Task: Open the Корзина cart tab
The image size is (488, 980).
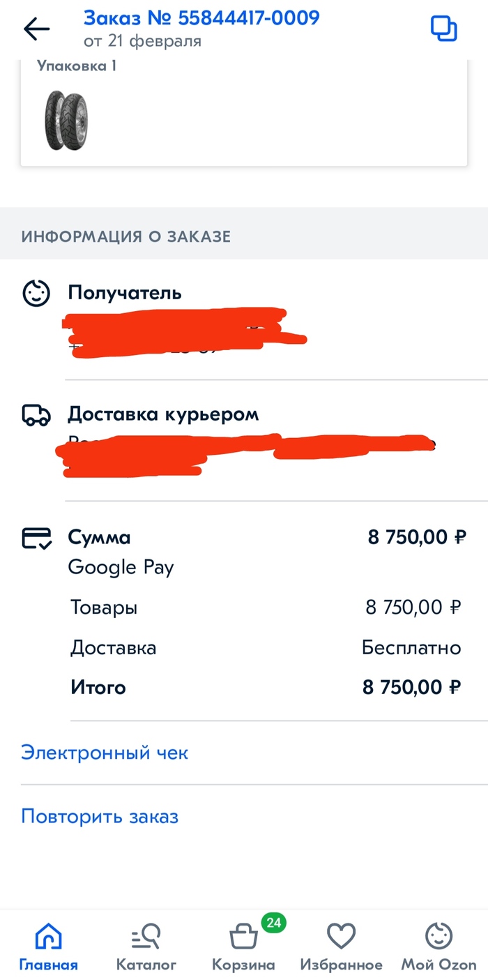Action: (243, 947)
